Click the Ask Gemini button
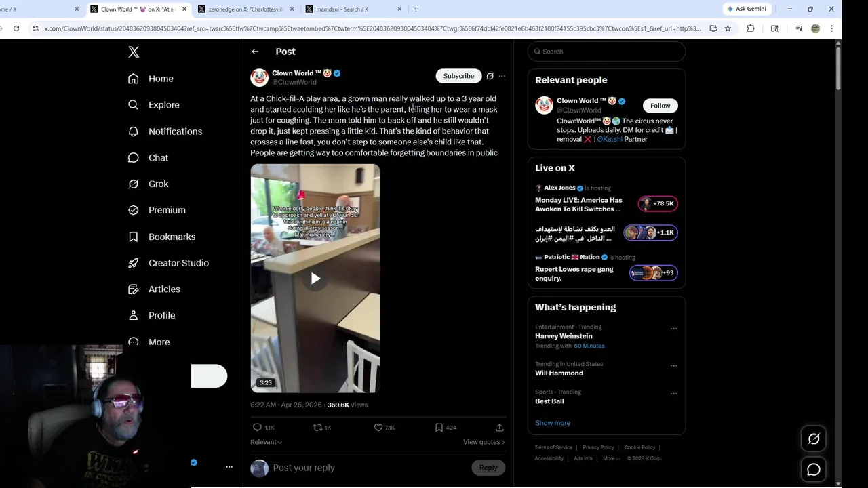This screenshot has width=868, height=488. point(747,9)
